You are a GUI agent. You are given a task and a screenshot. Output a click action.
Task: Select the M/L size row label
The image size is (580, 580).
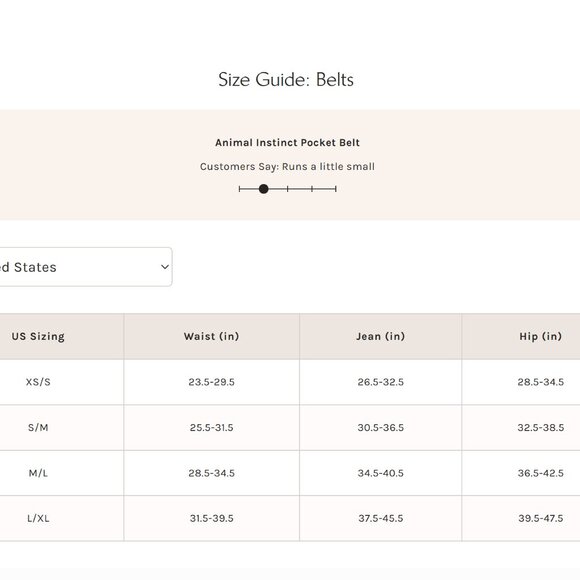click(x=38, y=473)
